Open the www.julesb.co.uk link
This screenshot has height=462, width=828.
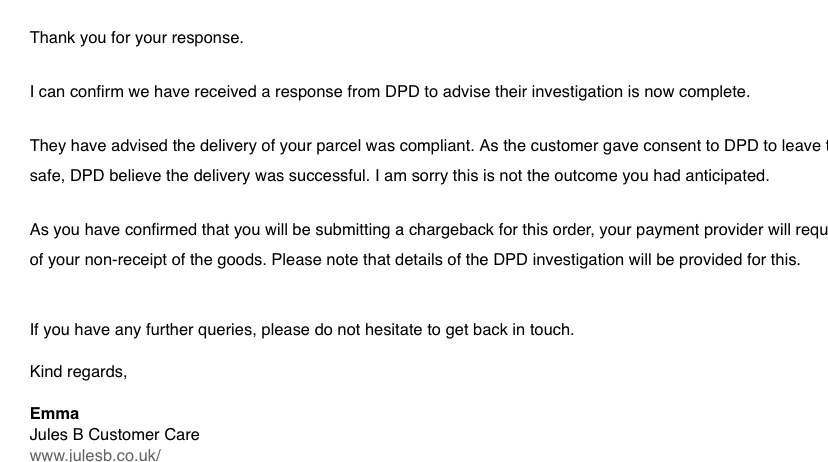(95, 455)
